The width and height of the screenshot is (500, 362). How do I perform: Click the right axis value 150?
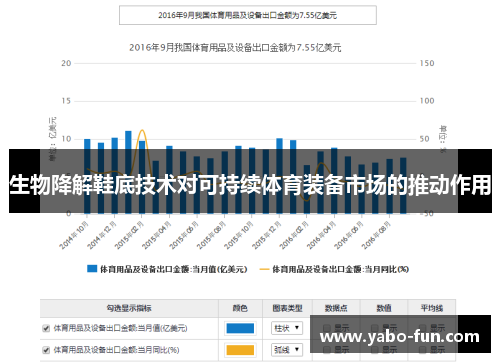pos(427,63)
